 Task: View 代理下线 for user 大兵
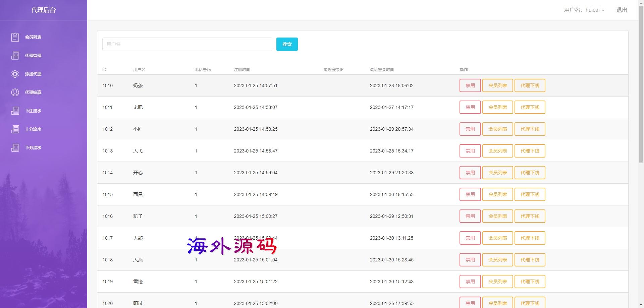[530, 260]
